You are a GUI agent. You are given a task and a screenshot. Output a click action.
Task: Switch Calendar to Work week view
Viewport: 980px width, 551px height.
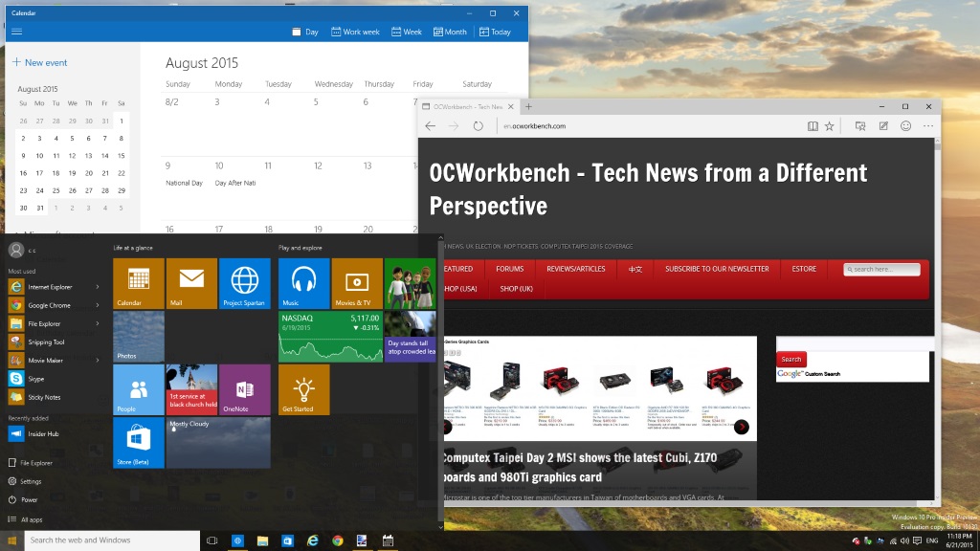(x=355, y=32)
